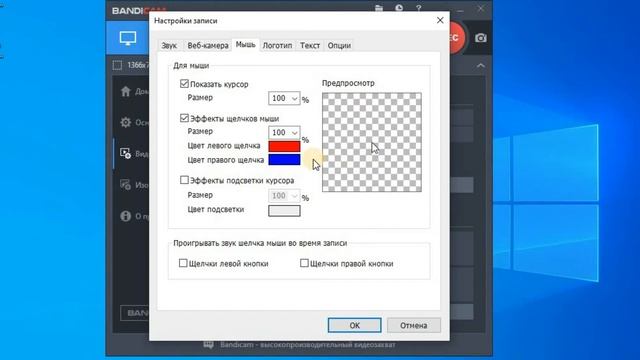Viewport: 640px width, 360px height.
Task: Open Bandicam clock schedule icon
Action: pyautogui.click(x=399, y=8)
